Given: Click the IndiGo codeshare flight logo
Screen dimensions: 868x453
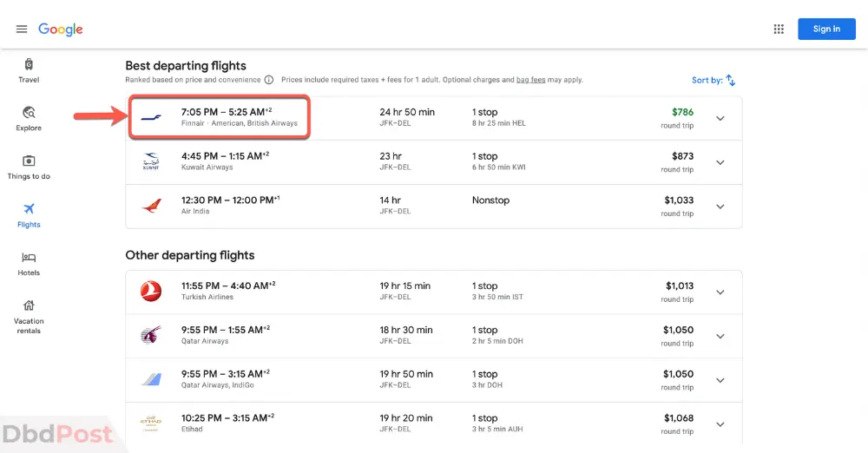Looking at the screenshot, I should [151, 379].
